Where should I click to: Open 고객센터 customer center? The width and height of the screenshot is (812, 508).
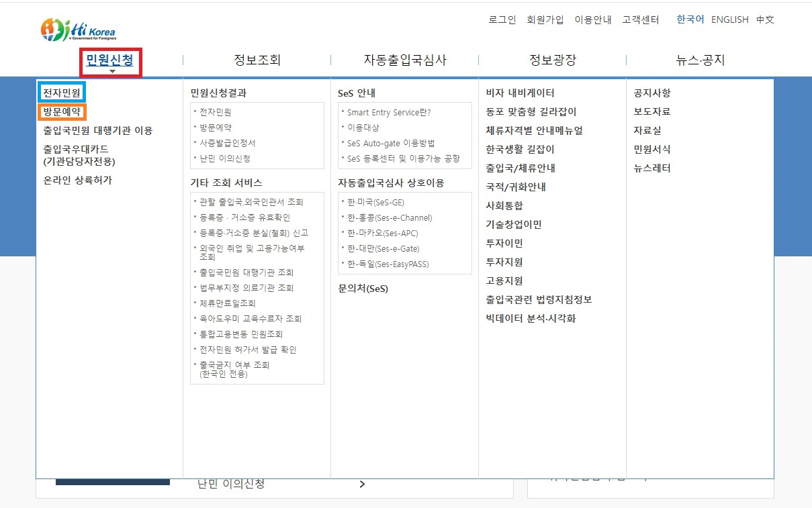click(639, 19)
